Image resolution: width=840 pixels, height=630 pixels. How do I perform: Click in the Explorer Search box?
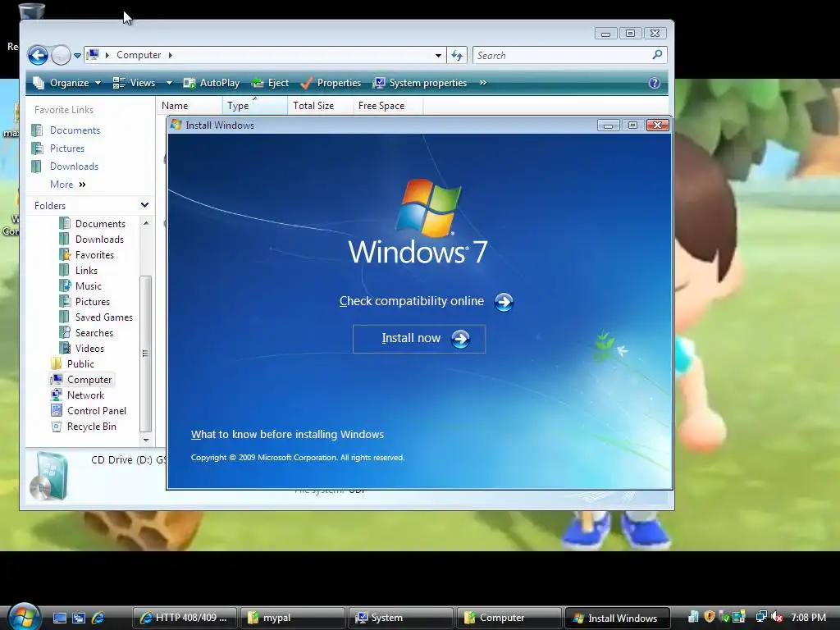click(x=561, y=55)
